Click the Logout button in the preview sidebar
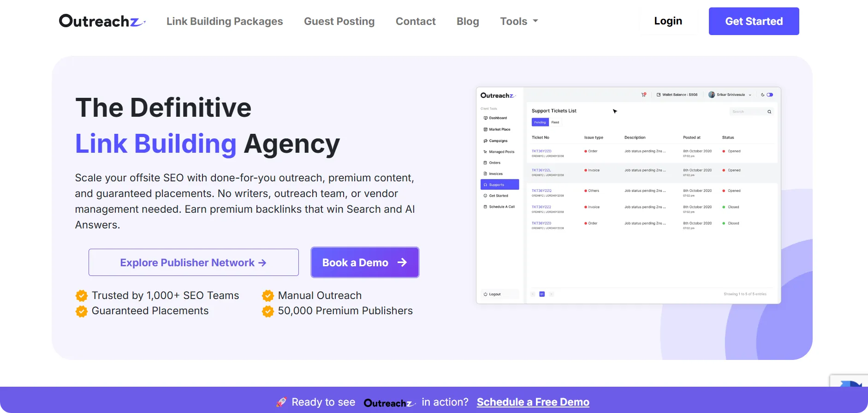The width and height of the screenshot is (868, 413). pyautogui.click(x=500, y=294)
